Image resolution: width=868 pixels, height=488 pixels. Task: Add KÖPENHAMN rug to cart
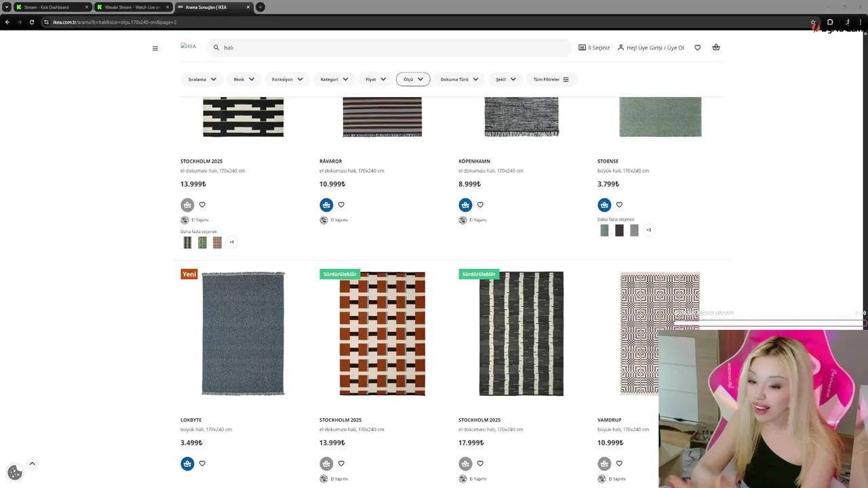click(465, 205)
